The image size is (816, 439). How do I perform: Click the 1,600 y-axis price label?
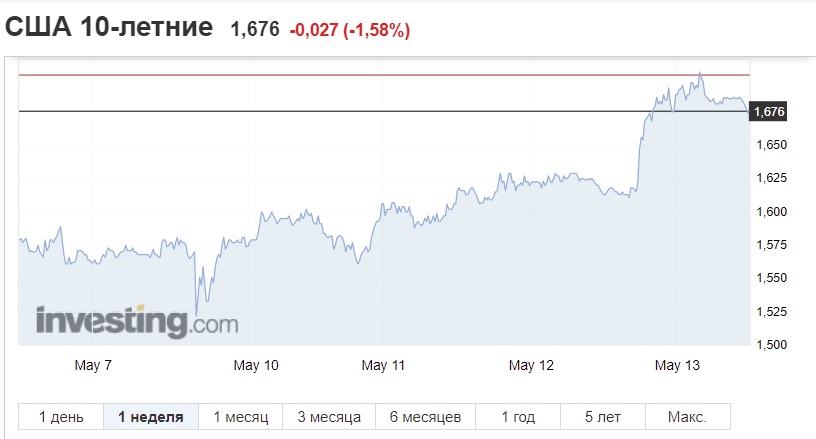771,212
